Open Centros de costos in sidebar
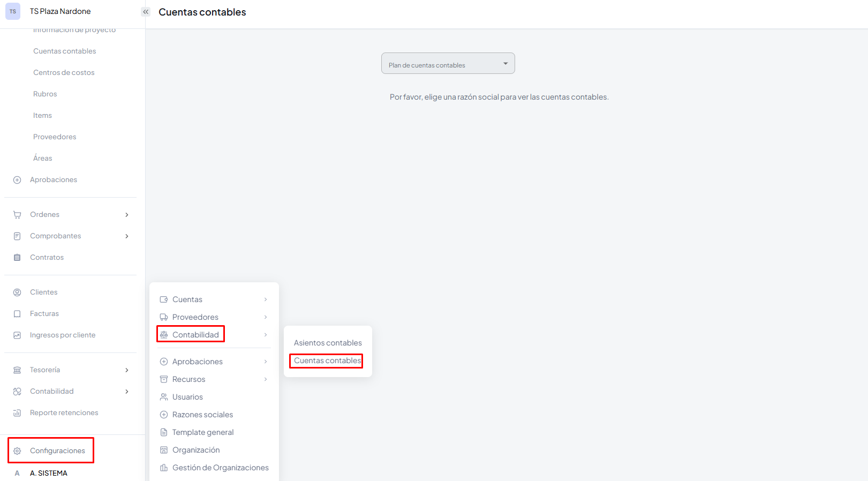Viewport: 868px width, 481px height. (64, 72)
